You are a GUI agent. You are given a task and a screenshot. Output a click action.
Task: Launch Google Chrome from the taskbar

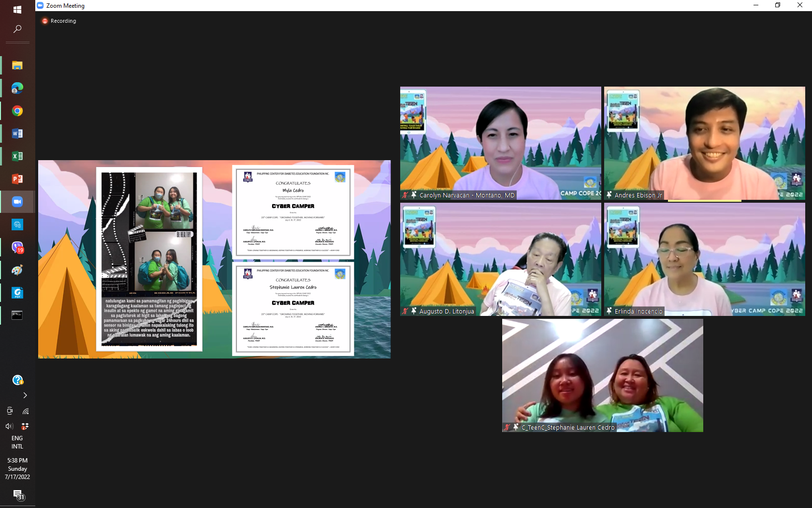[x=17, y=111]
